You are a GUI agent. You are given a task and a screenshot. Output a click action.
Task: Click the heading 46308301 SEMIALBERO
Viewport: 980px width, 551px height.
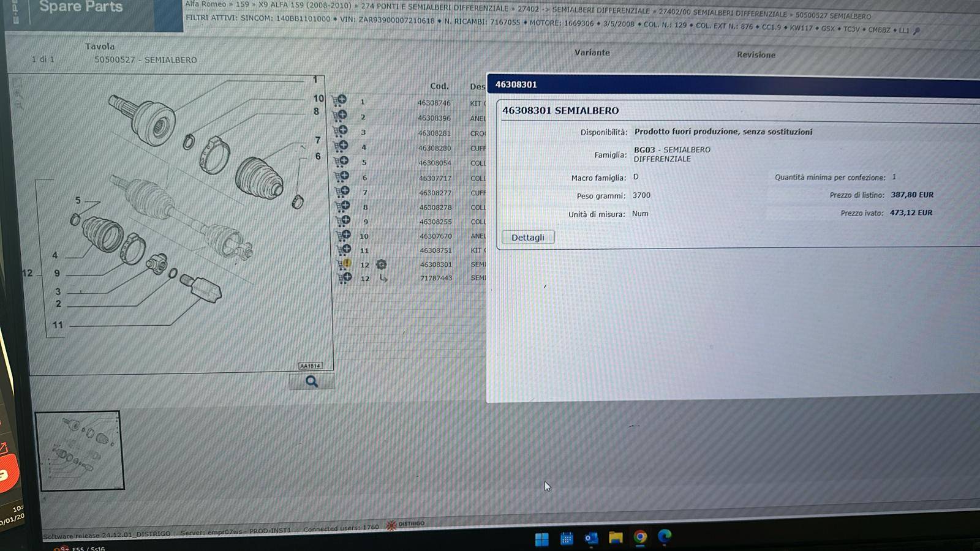[560, 111]
